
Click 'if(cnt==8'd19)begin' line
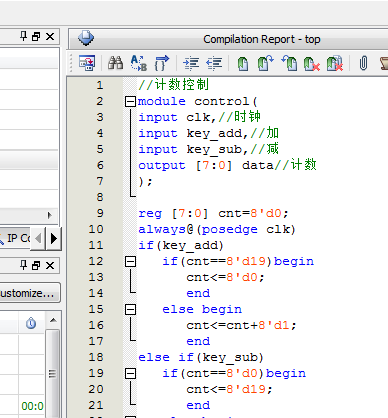point(238,261)
